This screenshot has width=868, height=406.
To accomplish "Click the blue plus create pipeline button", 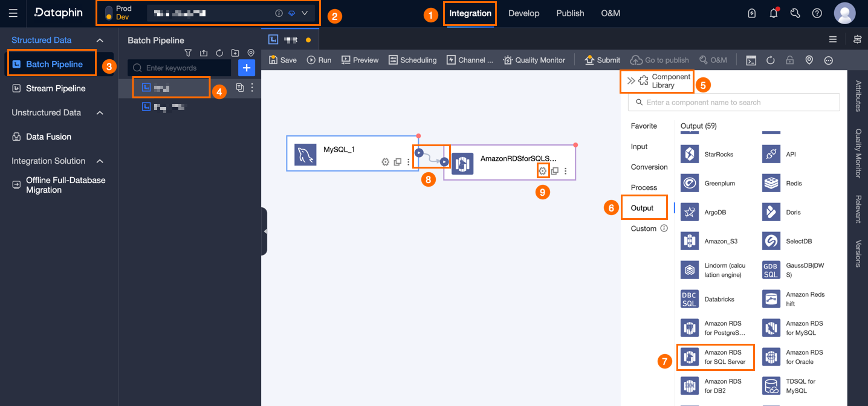I will pyautogui.click(x=247, y=68).
